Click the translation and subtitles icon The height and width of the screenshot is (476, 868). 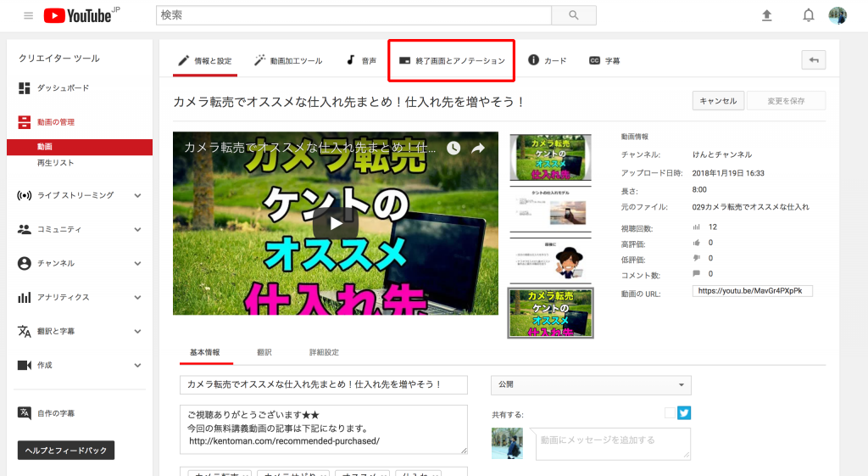tap(25, 332)
